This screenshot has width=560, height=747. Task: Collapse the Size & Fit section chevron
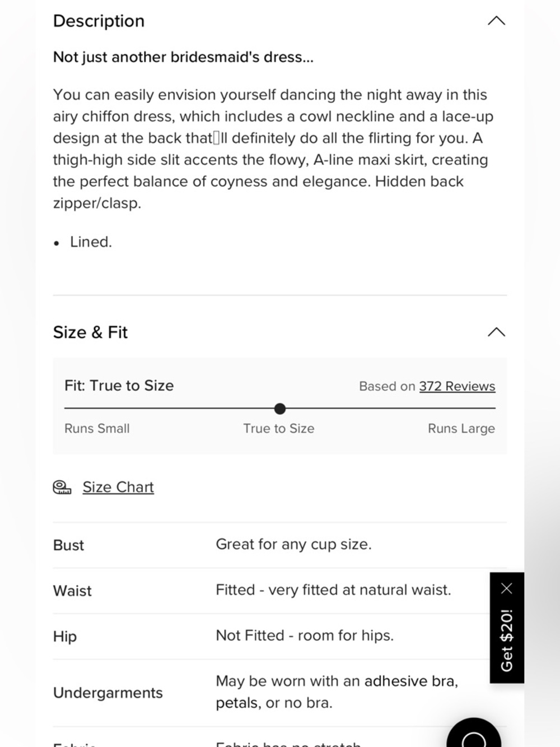pos(496,332)
